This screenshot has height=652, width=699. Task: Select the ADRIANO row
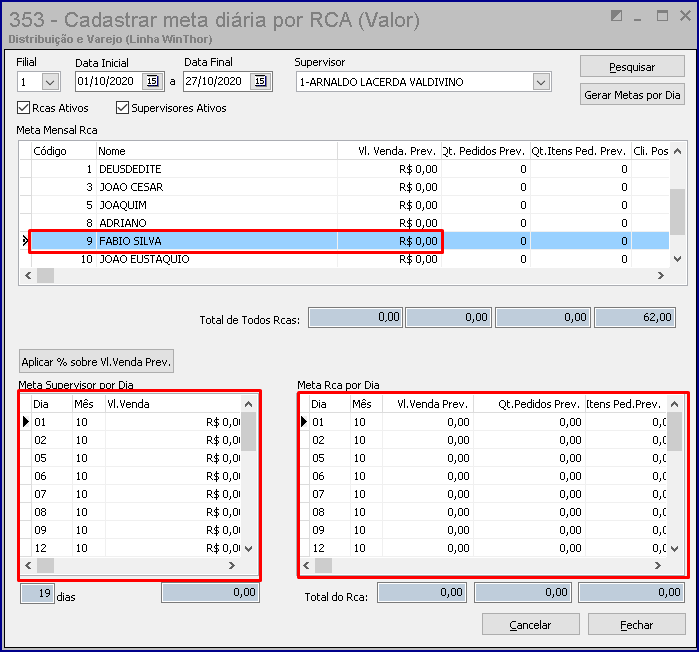coord(344,223)
